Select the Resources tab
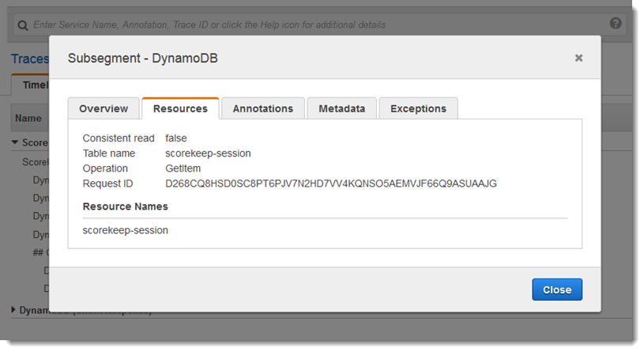Image resolution: width=644 pixels, height=352 pixels. [x=180, y=108]
